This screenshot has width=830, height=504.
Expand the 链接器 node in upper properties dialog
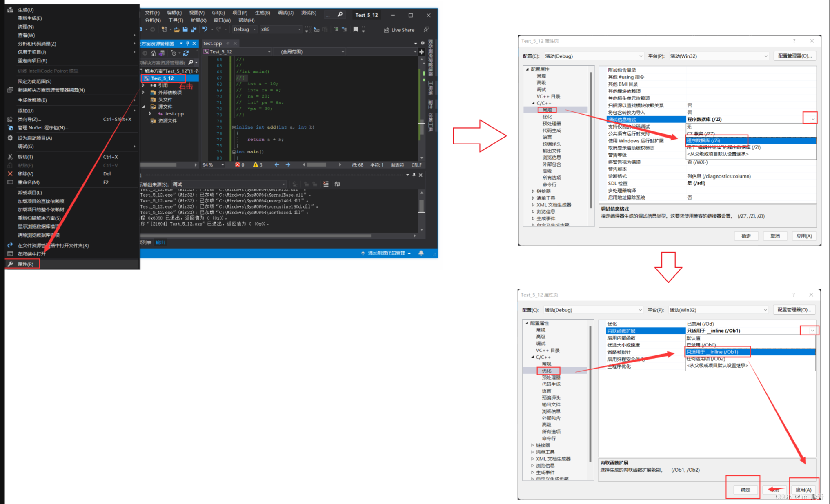coord(533,191)
